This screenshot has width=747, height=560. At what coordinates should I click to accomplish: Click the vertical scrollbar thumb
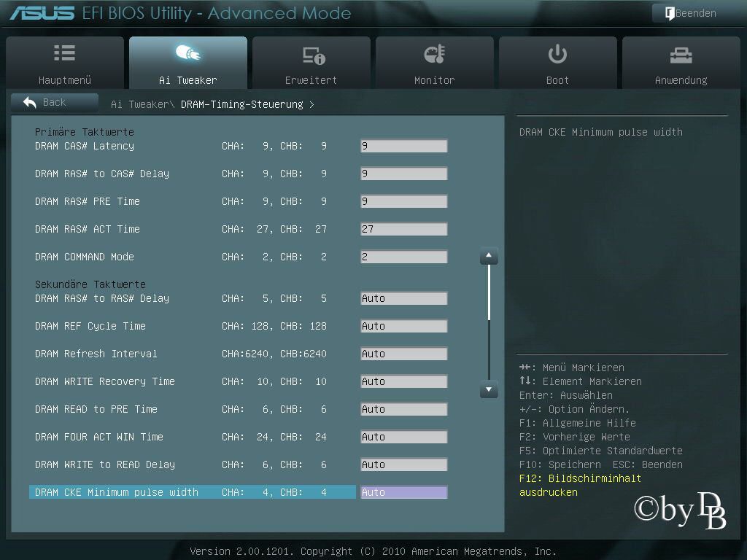click(489, 292)
